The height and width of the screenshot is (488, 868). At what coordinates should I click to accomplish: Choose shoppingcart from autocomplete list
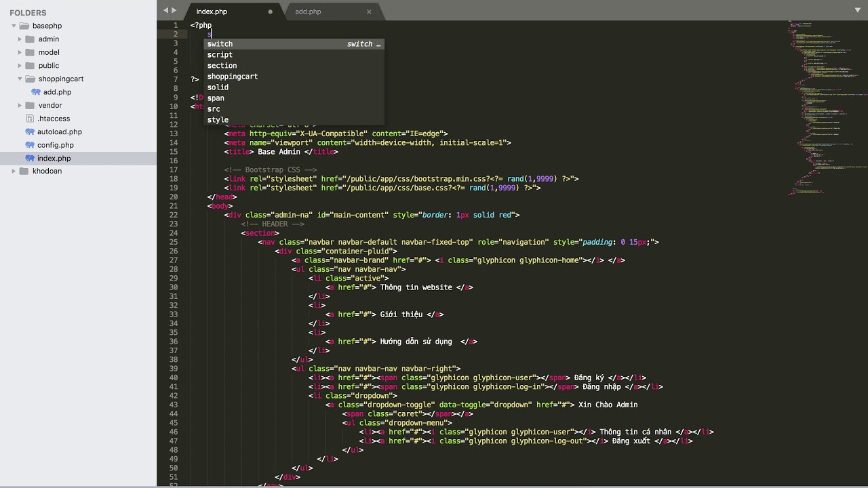click(x=294, y=77)
